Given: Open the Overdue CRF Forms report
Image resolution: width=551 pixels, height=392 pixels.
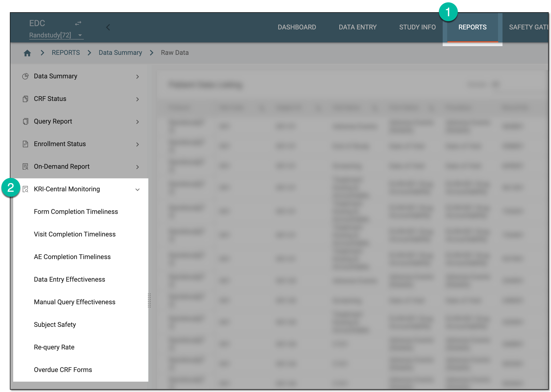Looking at the screenshot, I should pos(63,370).
